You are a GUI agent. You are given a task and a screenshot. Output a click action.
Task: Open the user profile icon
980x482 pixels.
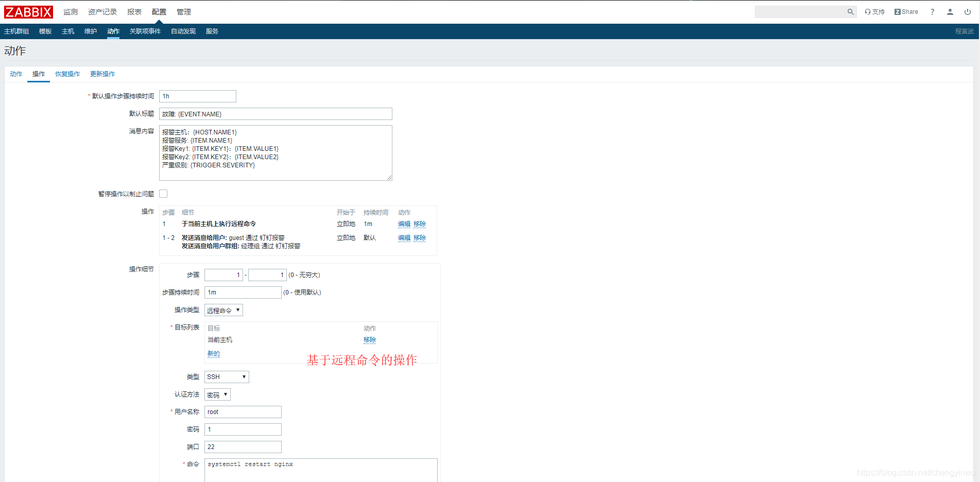point(950,12)
